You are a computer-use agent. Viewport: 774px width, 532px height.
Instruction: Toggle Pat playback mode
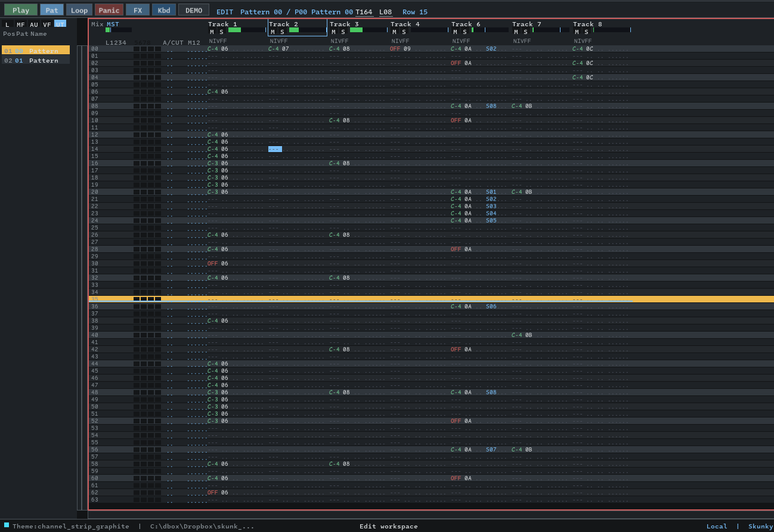pos(52,10)
